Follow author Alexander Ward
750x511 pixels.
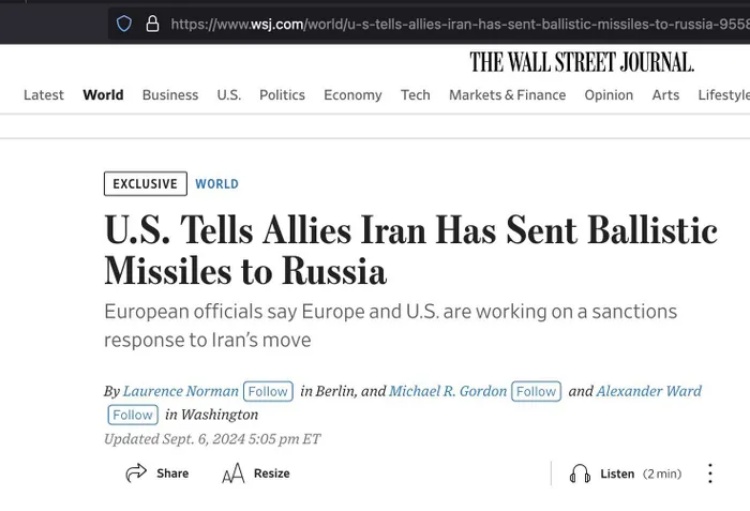132,415
